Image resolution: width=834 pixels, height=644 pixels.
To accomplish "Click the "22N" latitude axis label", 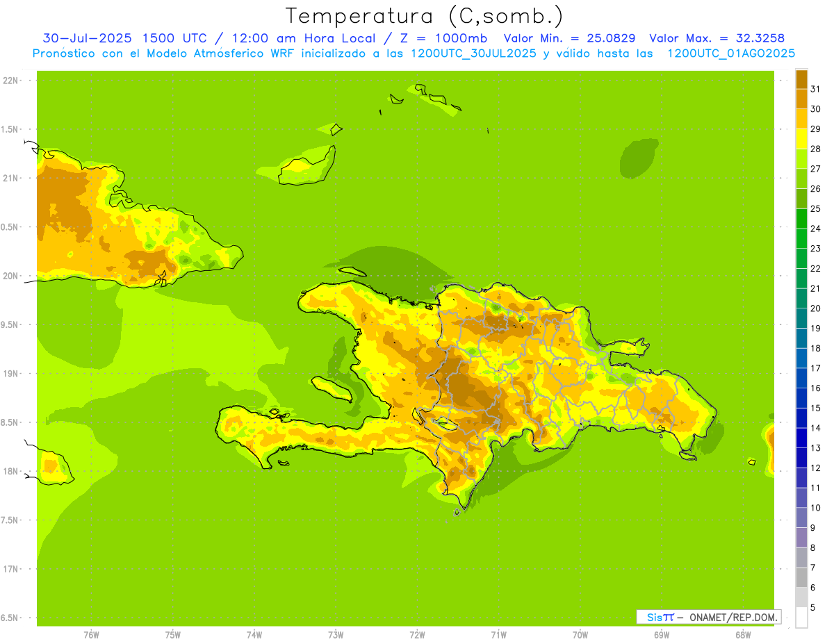I will tap(10, 81).
